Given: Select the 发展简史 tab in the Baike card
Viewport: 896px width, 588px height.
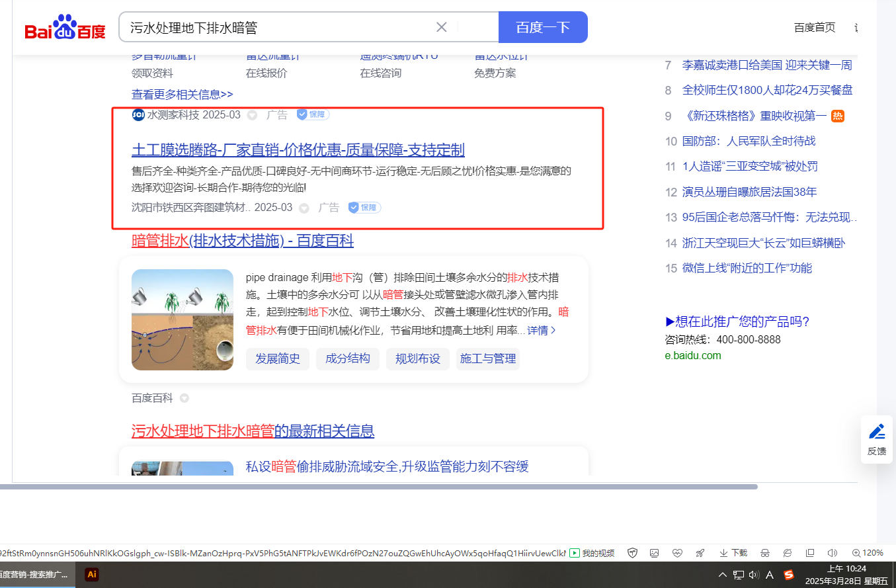Looking at the screenshot, I should 278,358.
